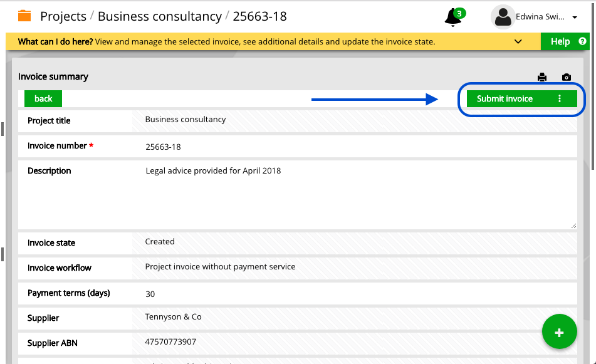Click the orange Projects folder icon
Image resolution: width=596 pixels, height=364 pixels.
click(24, 16)
